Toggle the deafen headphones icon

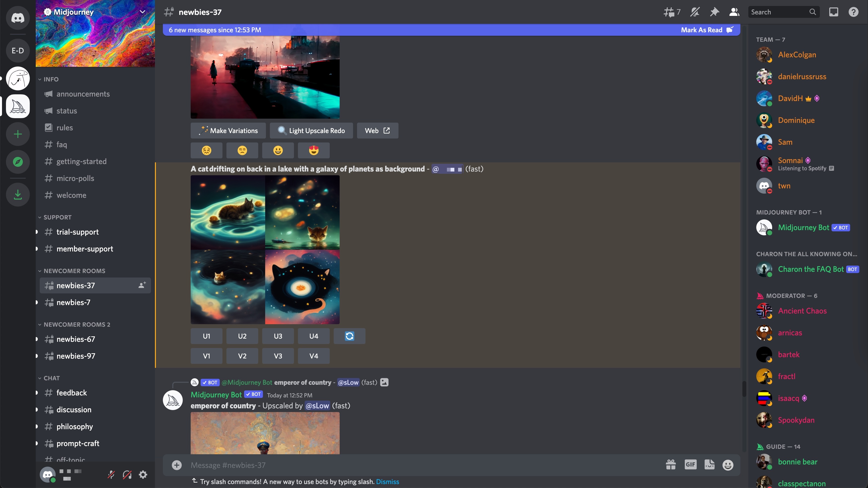[127, 475]
